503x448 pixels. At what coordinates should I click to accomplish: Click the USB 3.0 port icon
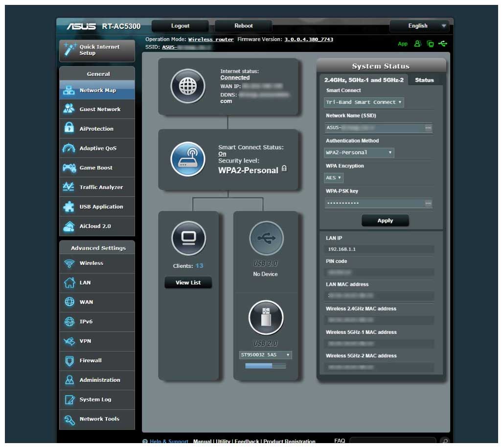tap(266, 238)
